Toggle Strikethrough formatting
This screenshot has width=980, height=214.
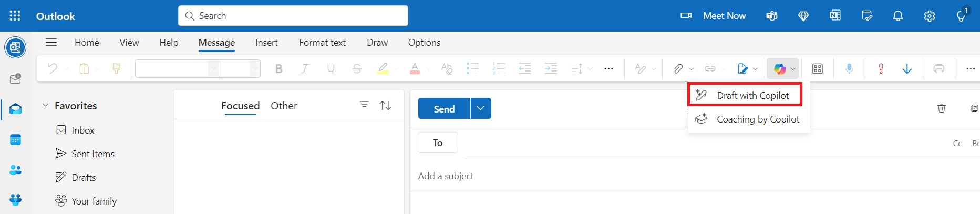[x=357, y=68]
